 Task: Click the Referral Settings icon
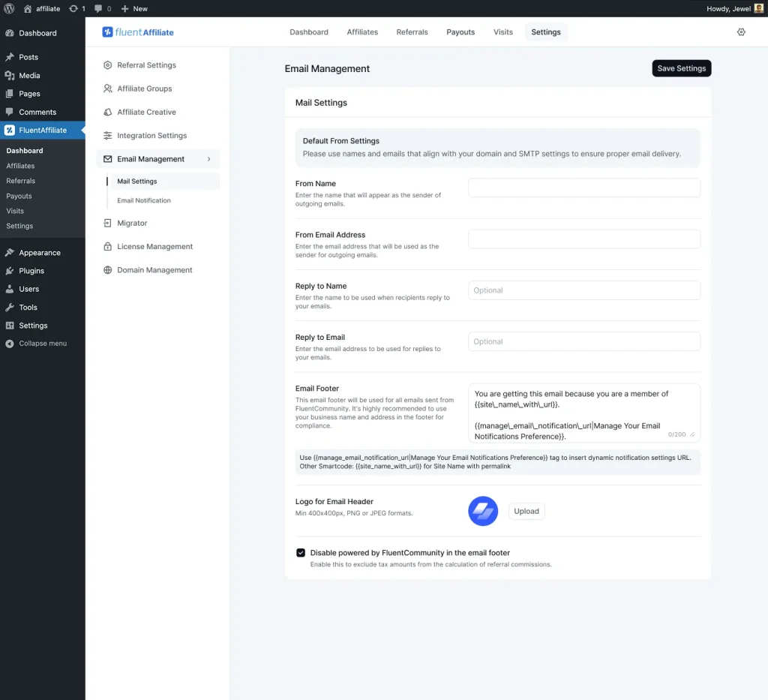pyautogui.click(x=108, y=65)
